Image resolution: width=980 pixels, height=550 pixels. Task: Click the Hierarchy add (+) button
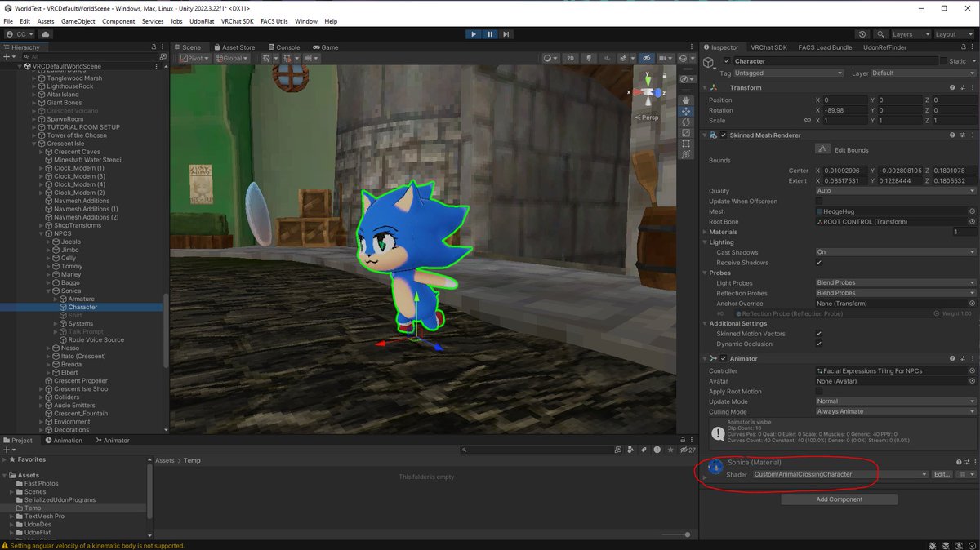(8, 57)
